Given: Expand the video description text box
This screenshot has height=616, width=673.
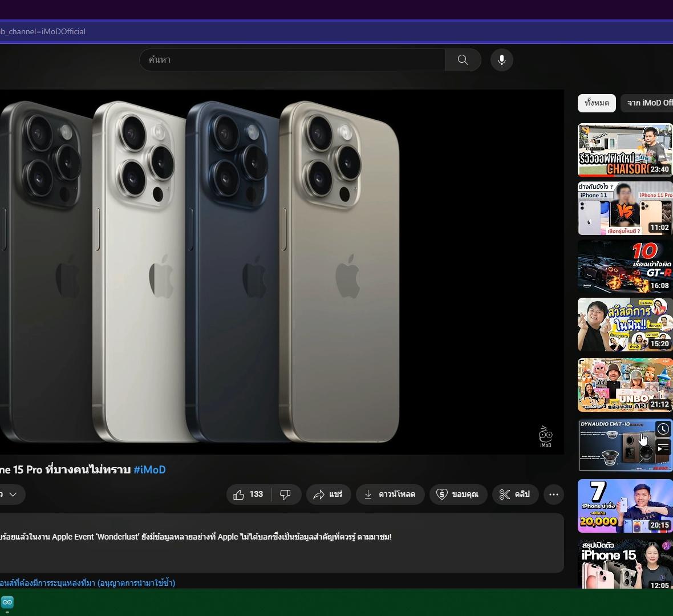Looking at the screenshot, I should (282, 543).
